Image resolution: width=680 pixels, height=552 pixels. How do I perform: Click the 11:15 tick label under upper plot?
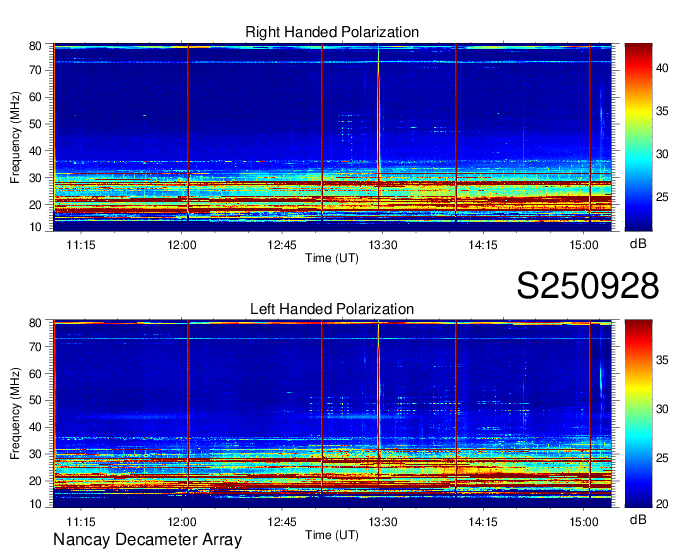coord(81,244)
